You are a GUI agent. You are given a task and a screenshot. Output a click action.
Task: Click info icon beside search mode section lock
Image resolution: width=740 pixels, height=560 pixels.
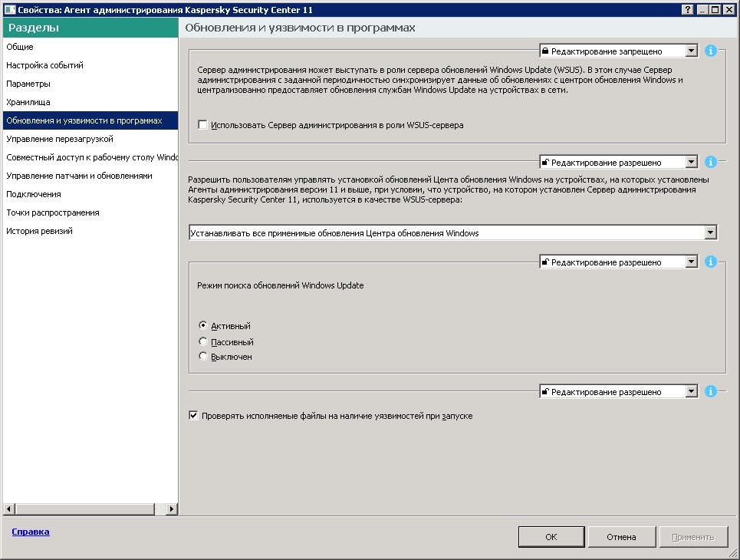(710, 262)
